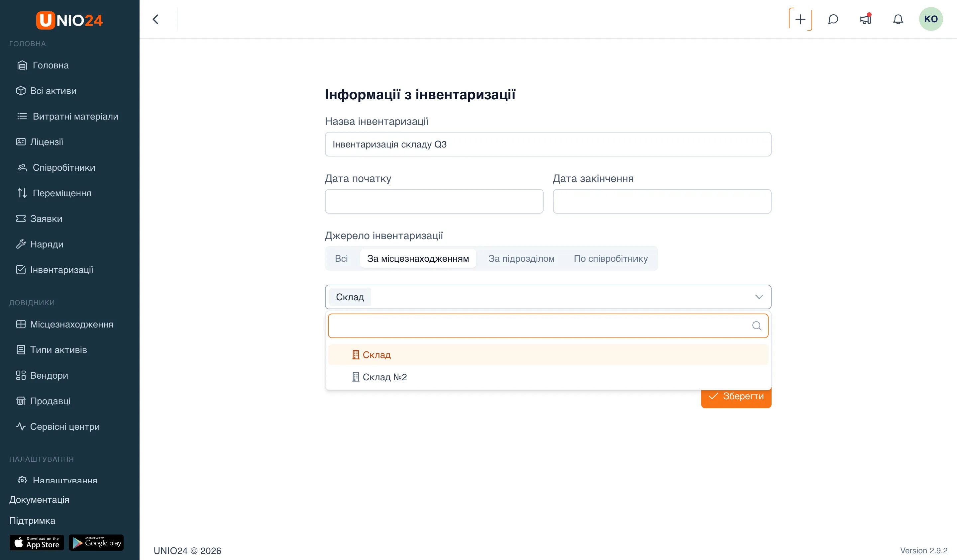Open the KO user avatar menu
957x560 pixels.
[931, 19]
